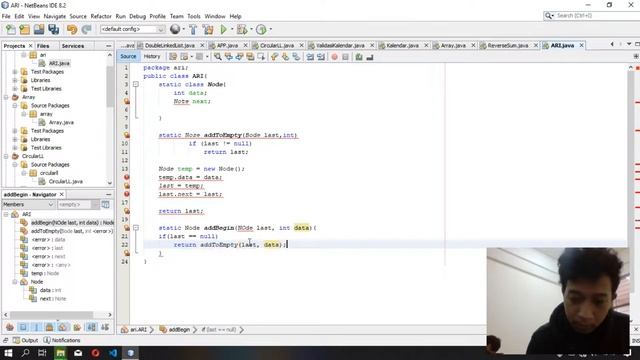Click the browser globe icon in the toolbar

click(175, 29)
